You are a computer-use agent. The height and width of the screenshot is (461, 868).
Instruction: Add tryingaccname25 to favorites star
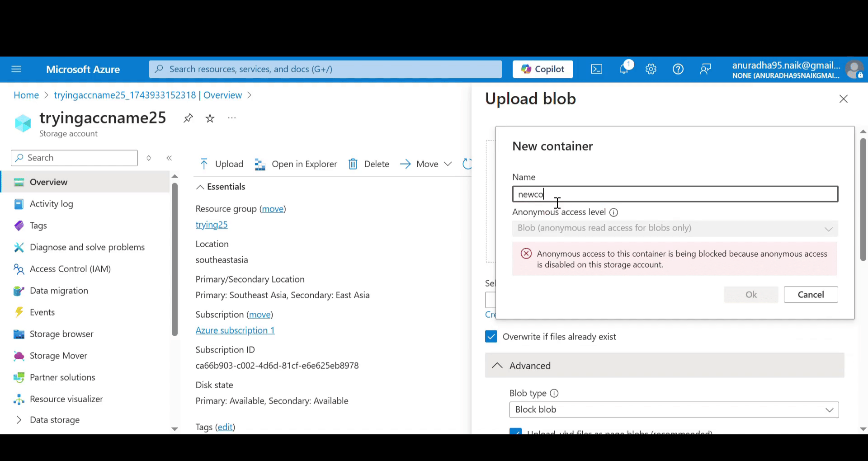pos(210,118)
